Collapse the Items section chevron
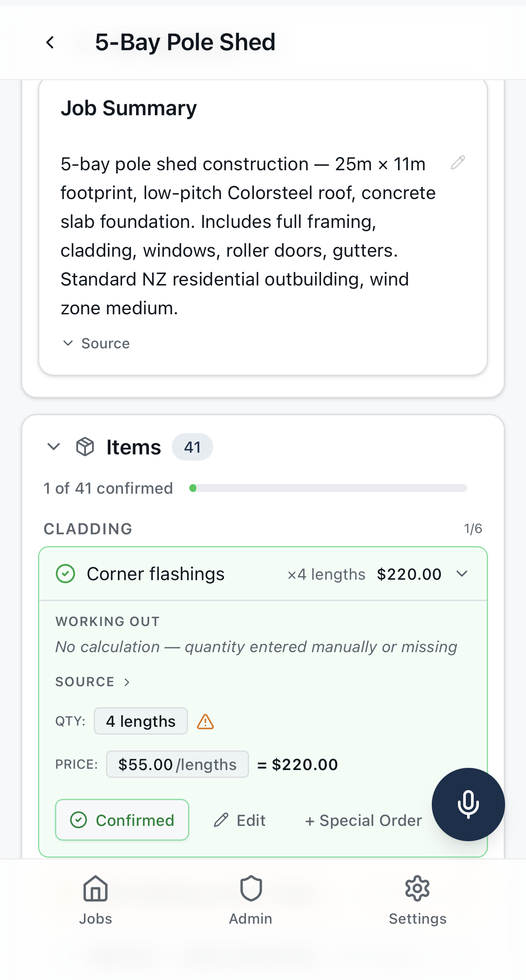This screenshot has height=980, width=526. 54,447
